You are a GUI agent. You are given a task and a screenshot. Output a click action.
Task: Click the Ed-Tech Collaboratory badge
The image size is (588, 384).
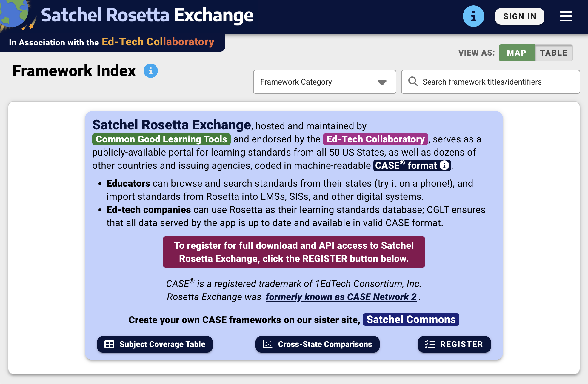(375, 139)
